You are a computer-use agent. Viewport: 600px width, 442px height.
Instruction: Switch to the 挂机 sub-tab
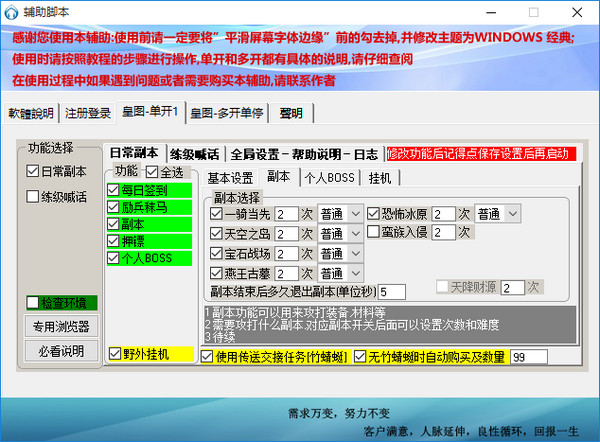click(x=380, y=178)
